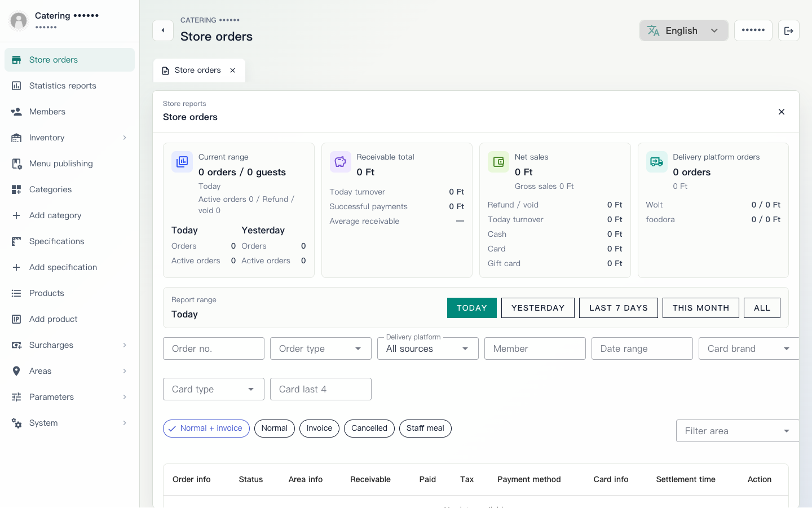Show YESTERDAY report range

point(538,308)
